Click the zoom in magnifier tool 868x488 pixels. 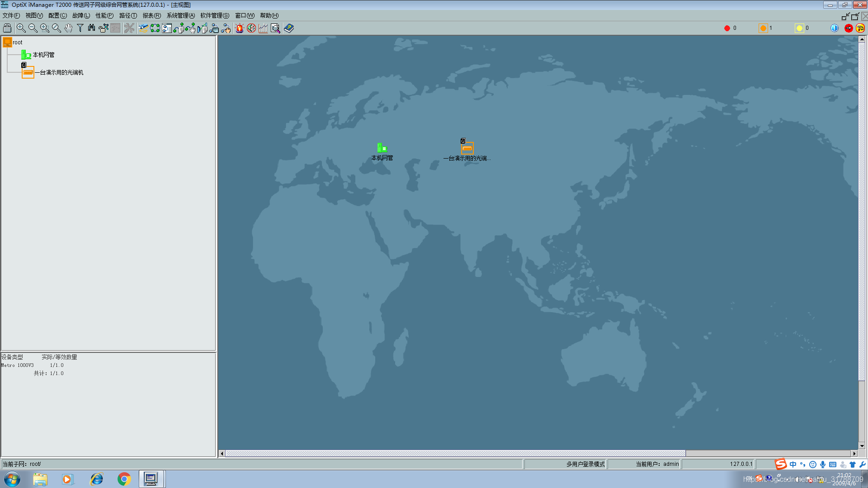tap(21, 28)
